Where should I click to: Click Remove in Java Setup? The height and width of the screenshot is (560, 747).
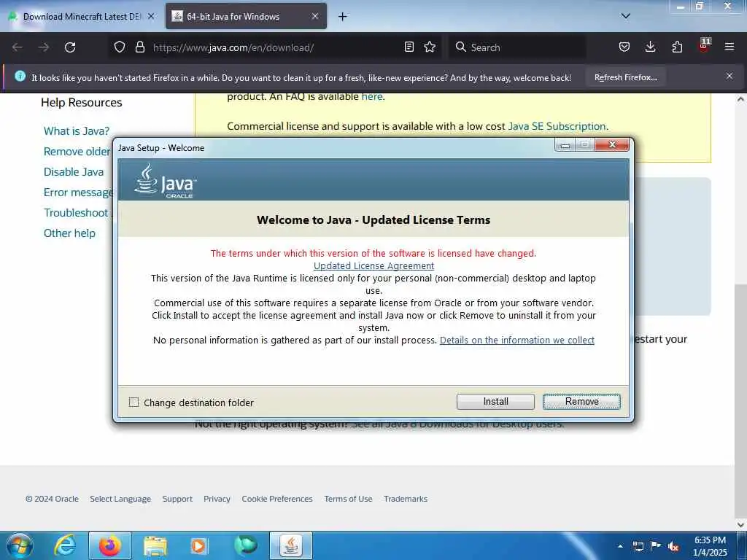coord(581,402)
